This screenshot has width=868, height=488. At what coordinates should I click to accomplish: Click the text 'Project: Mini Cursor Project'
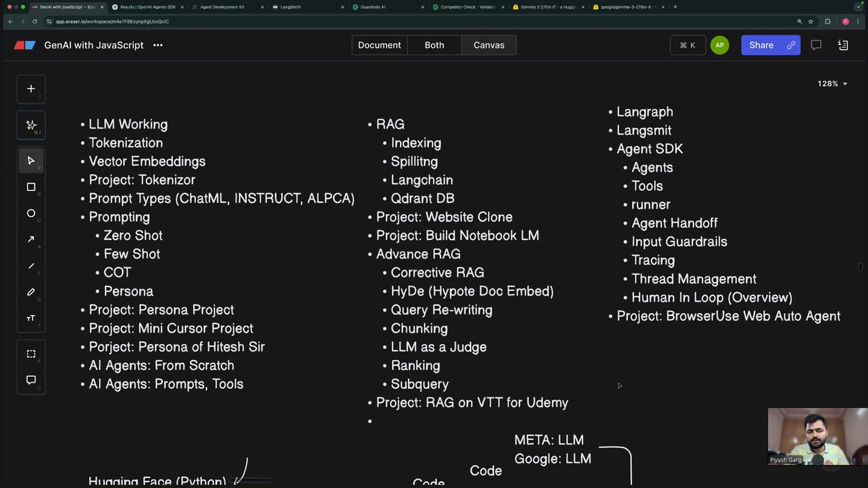(x=171, y=328)
